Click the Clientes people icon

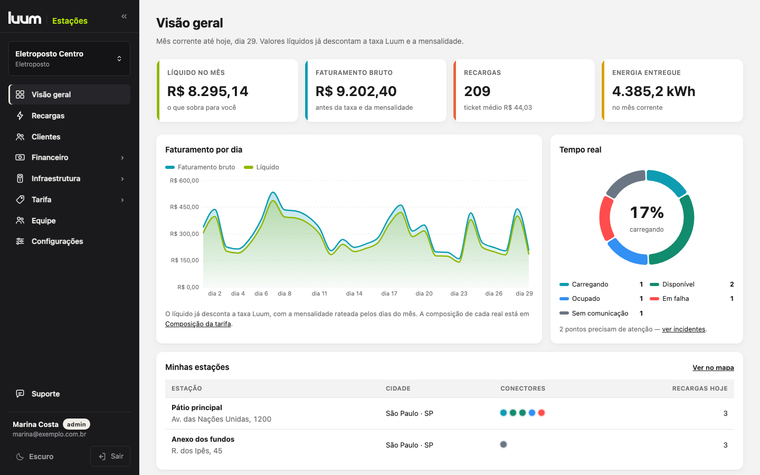click(x=20, y=137)
